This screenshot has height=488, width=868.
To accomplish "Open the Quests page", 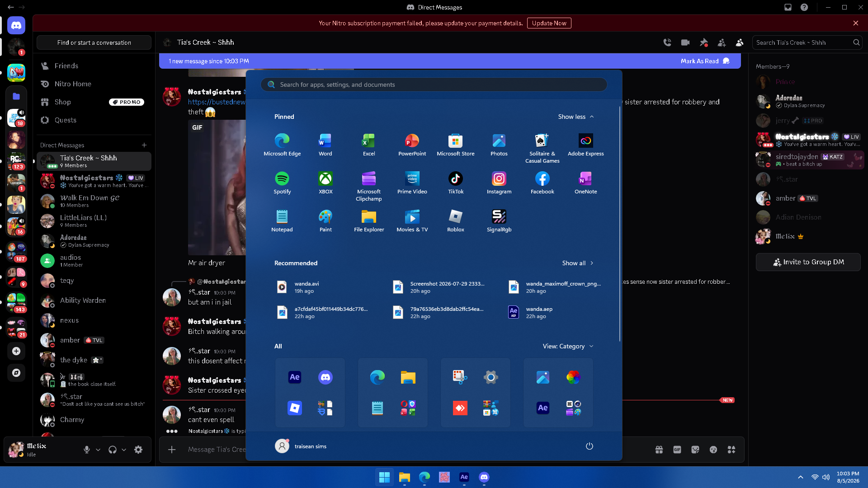I will click(x=94, y=120).
